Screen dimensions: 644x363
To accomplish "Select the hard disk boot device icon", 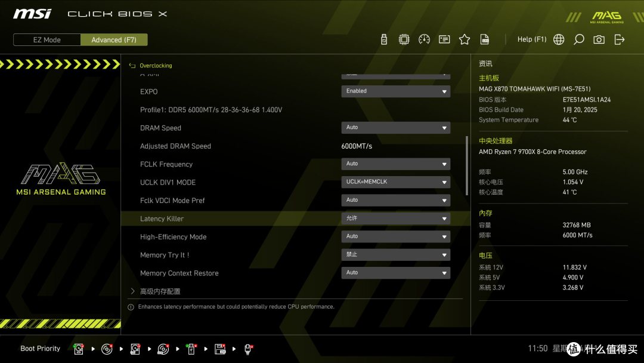I will pyautogui.click(x=79, y=349).
